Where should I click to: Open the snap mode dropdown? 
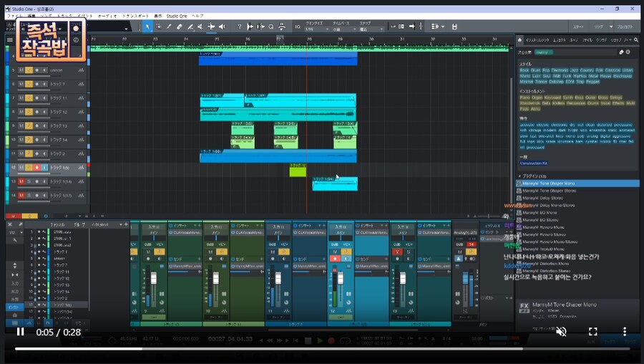pyautogui.click(x=371, y=29)
